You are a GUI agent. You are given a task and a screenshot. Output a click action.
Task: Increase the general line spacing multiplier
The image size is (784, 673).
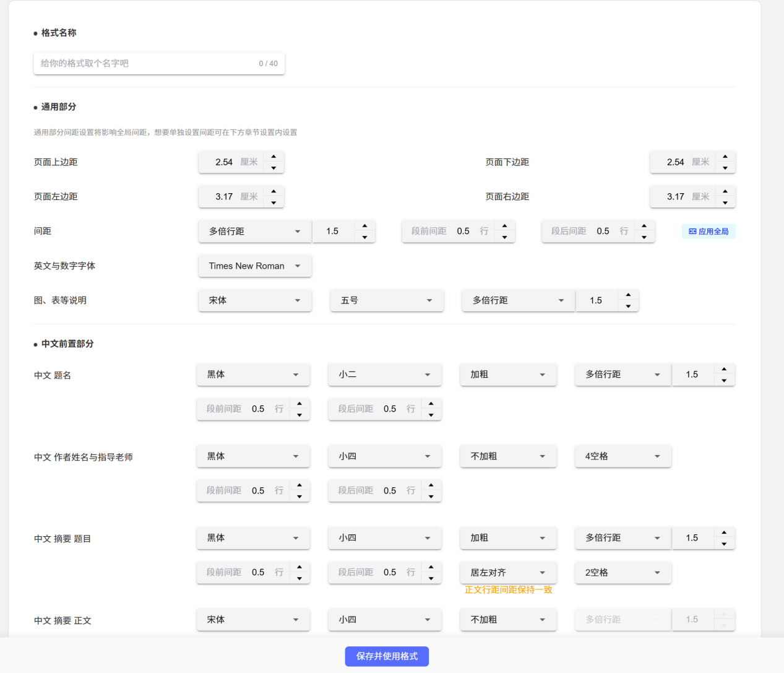[364, 226]
